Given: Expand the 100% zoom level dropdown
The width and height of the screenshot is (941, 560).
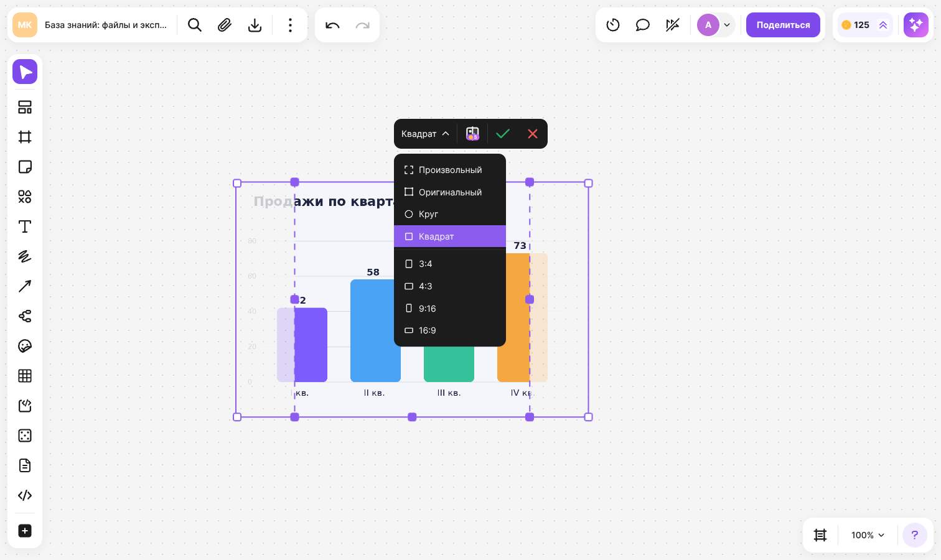Looking at the screenshot, I should pos(868,535).
